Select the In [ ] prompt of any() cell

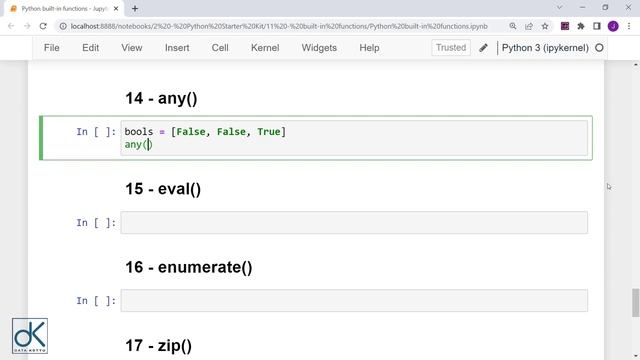click(96, 132)
